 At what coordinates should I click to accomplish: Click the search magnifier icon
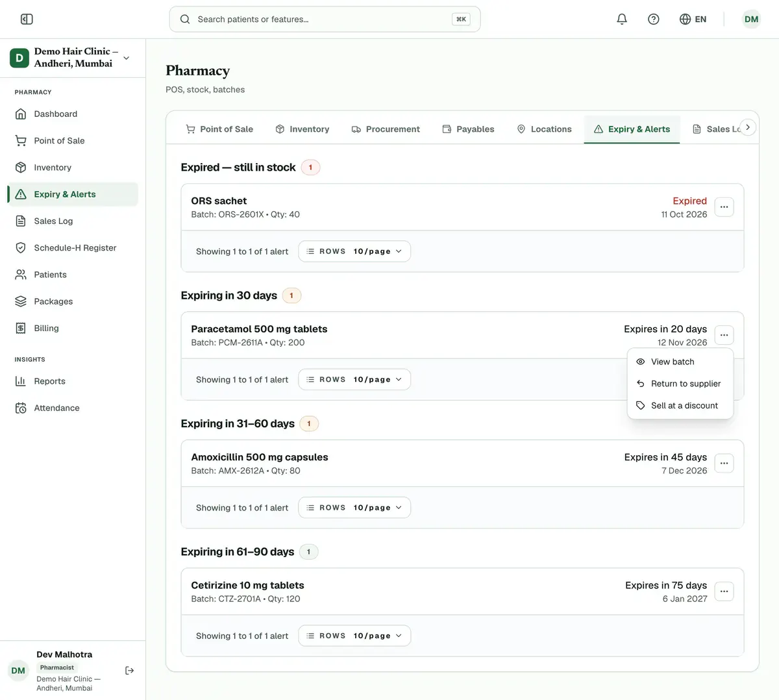185,19
